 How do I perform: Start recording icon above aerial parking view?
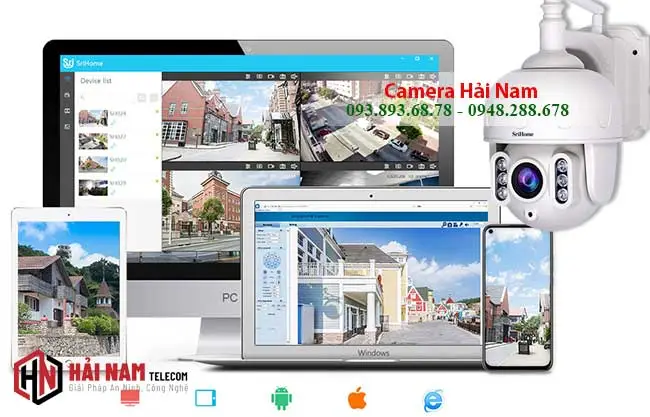(x=410, y=76)
